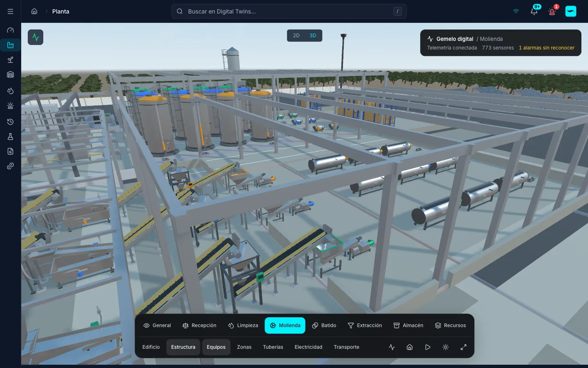Start the play tour button
The width and height of the screenshot is (588, 368).
428,347
